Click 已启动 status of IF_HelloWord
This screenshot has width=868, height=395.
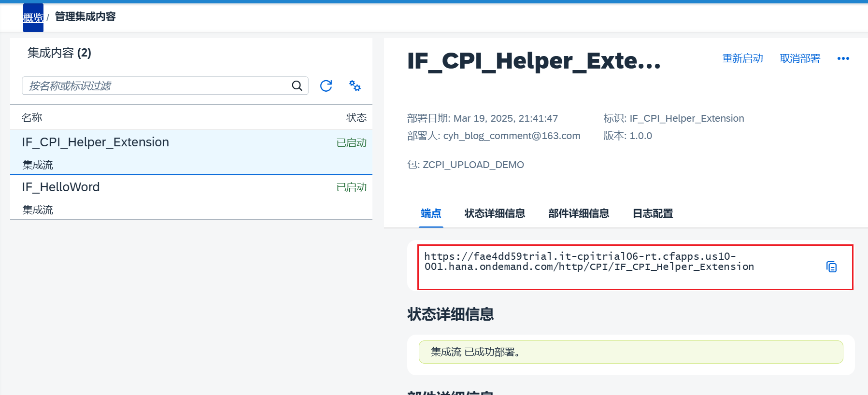[352, 187]
